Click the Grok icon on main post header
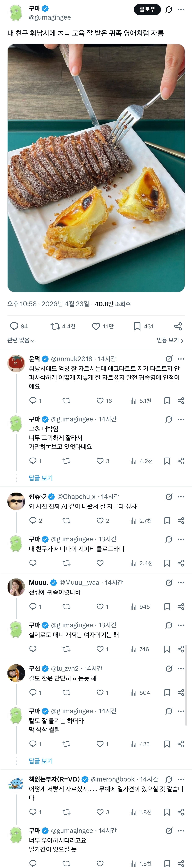Viewport: 192px width, 868px height. tap(169, 9)
